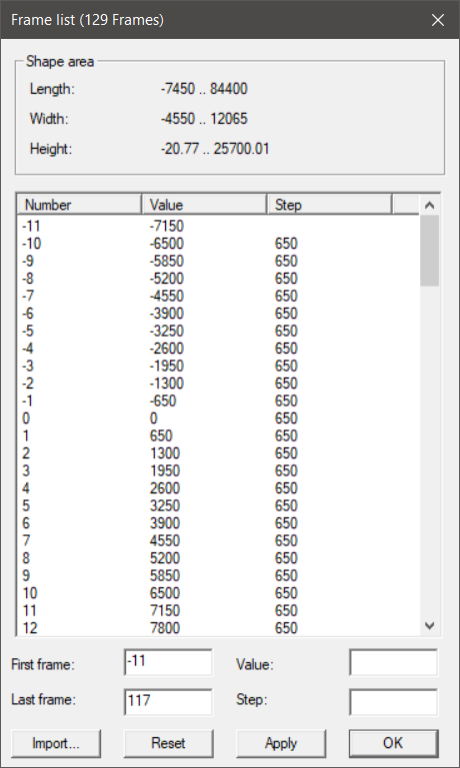
Task: Sort by the Number column header
Action: (79, 205)
